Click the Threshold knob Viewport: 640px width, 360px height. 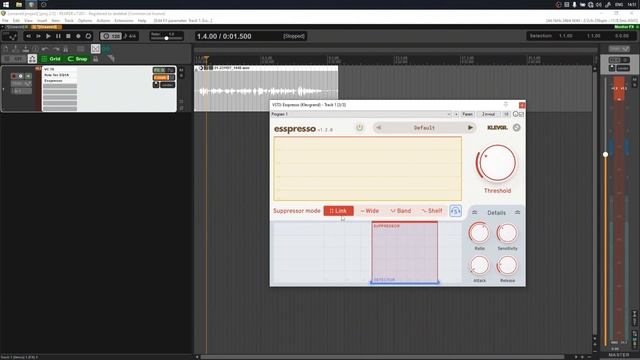497,163
